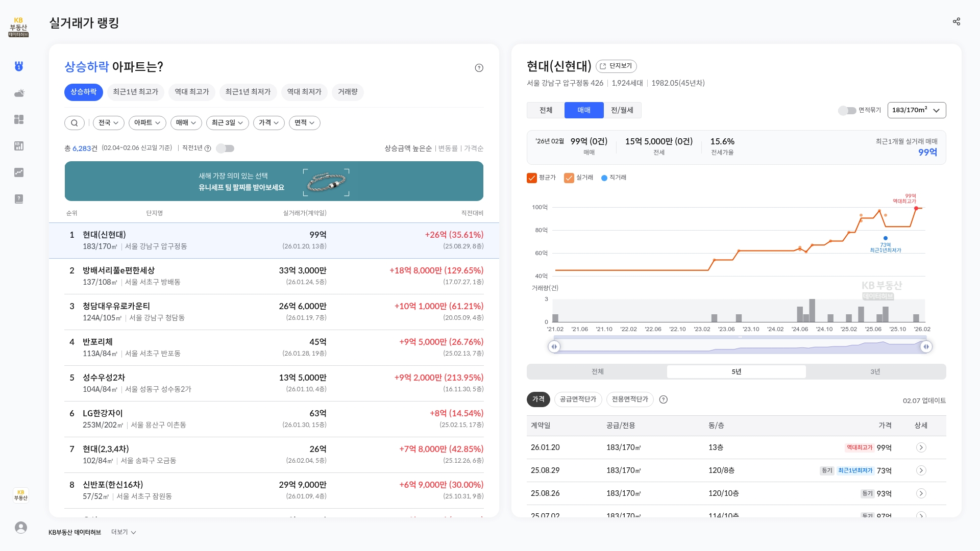980x551 pixels.
Task: Toggle the 직전1년 switch next to the count
Action: (x=225, y=148)
